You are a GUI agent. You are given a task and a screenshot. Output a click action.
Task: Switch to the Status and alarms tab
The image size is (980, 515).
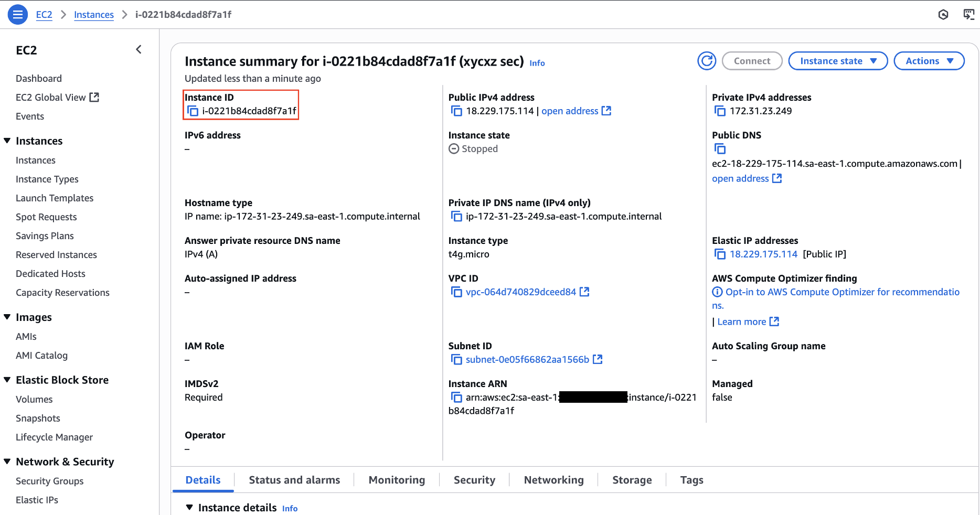[294, 480]
